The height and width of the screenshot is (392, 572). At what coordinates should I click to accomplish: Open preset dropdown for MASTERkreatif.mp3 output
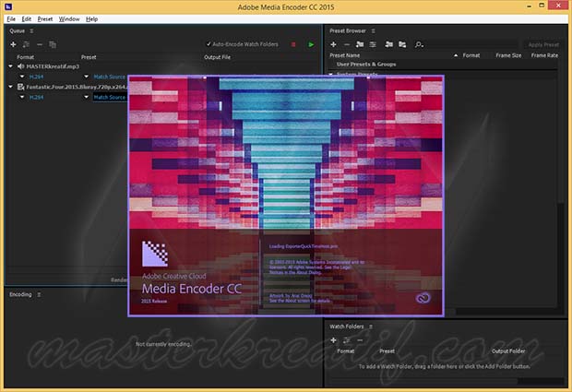[87, 77]
